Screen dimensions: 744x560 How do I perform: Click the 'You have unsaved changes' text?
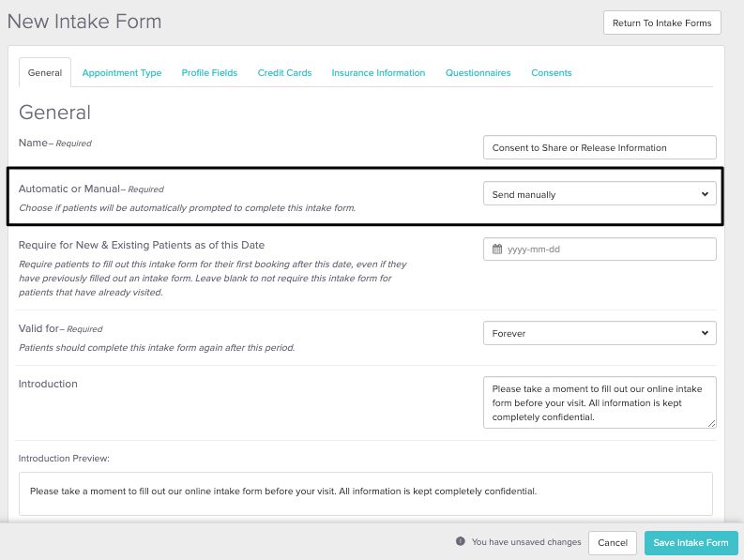[526, 541]
